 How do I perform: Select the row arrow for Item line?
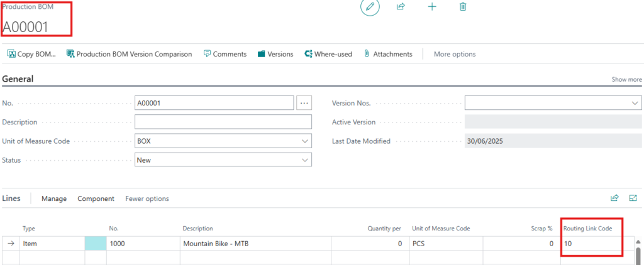pyautogui.click(x=11, y=244)
